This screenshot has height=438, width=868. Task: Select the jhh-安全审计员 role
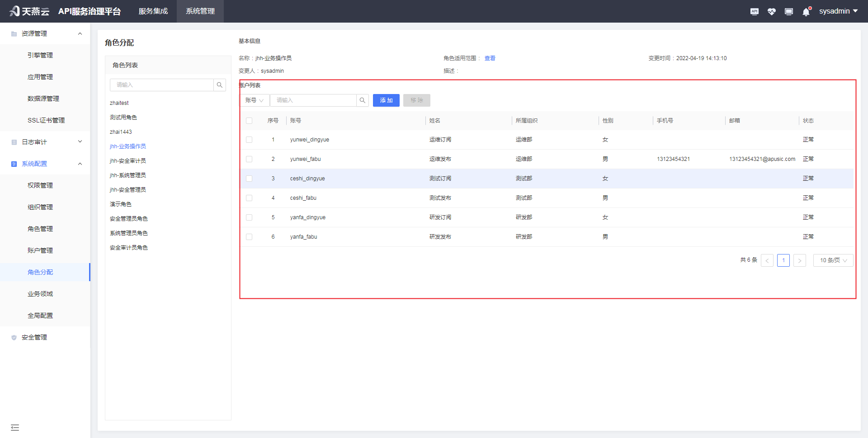[x=128, y=161]
